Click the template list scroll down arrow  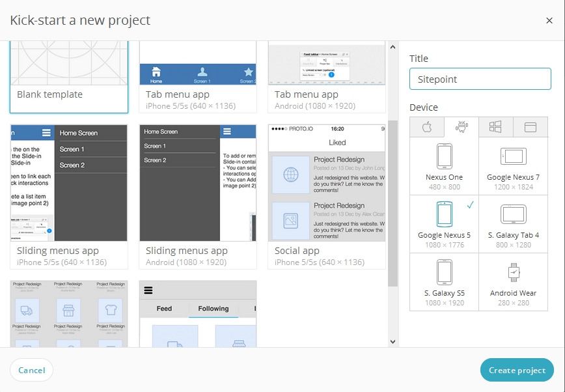pyautogui.click(x=393, y=341)
